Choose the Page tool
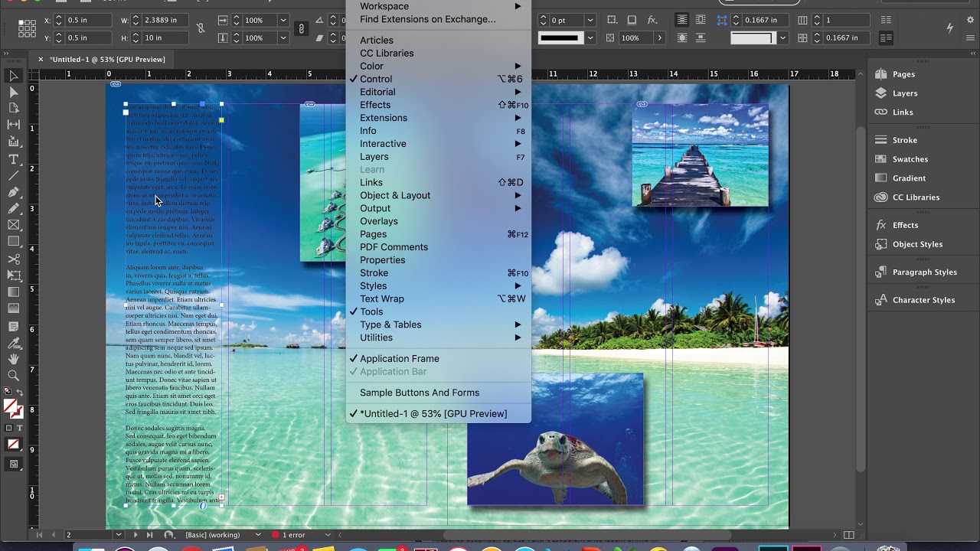Screen dimensions: 980x551 tap(13, 108)
